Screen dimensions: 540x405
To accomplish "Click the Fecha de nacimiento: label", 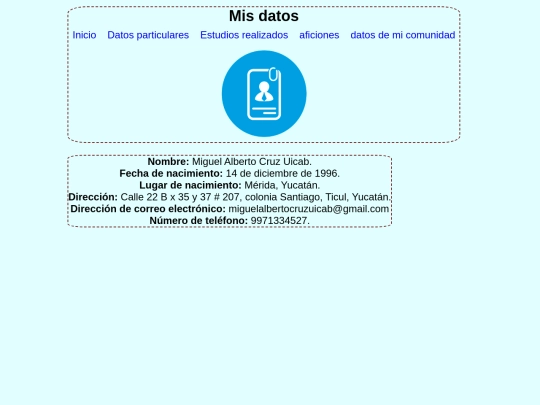I will [x=171, y=174].
